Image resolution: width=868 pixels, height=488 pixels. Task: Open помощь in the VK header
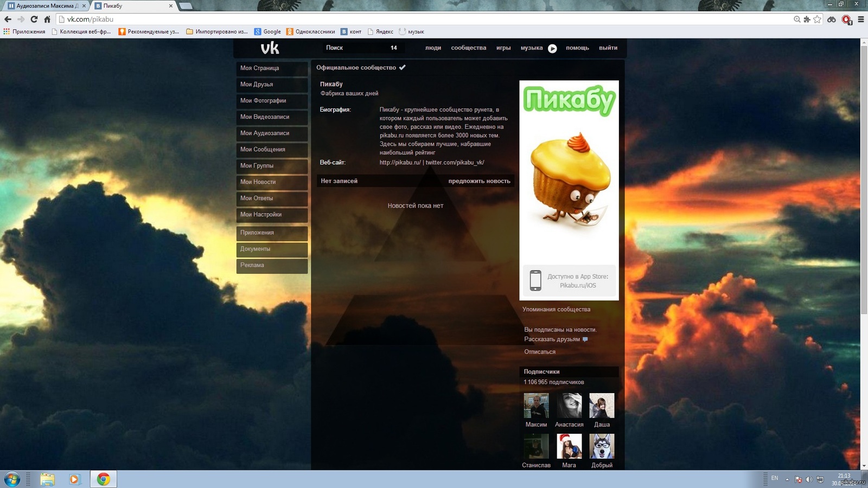(x=577, y=48)
